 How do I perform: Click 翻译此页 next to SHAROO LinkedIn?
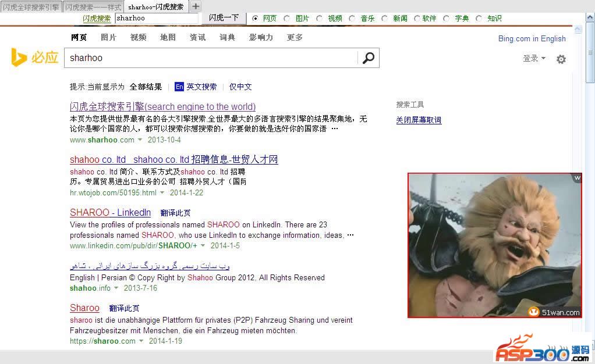pos(175,213)
